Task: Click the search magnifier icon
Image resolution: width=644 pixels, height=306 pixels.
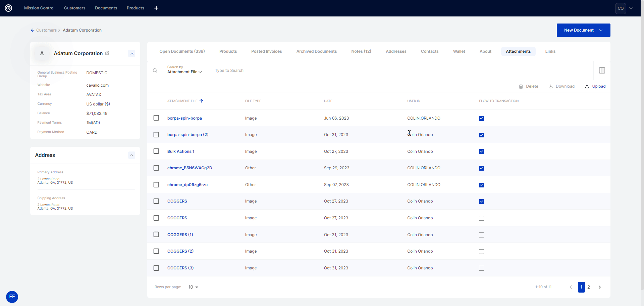Action: coord(155,71)
